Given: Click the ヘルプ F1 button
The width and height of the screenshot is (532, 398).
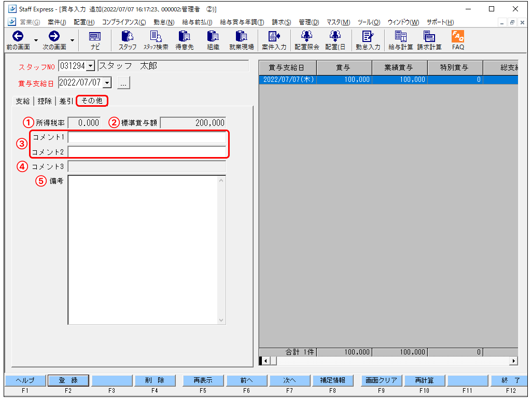Looking at the screenshot, I should click(x=25, y=380).
